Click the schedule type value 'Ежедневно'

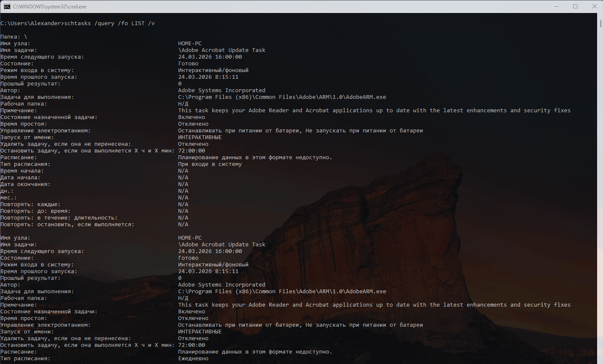tap(193, 359)
